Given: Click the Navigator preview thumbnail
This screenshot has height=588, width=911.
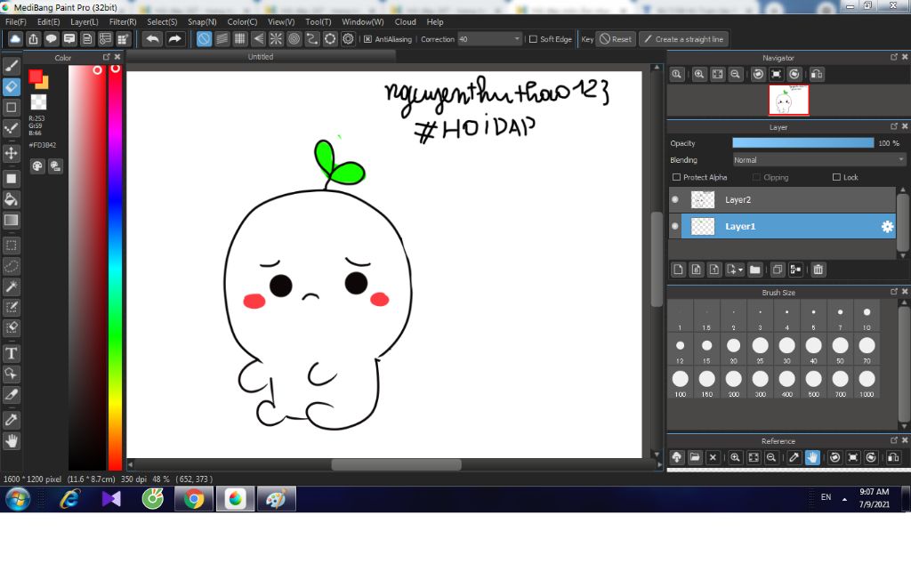Looking at the screenshot, I should 788,100.
